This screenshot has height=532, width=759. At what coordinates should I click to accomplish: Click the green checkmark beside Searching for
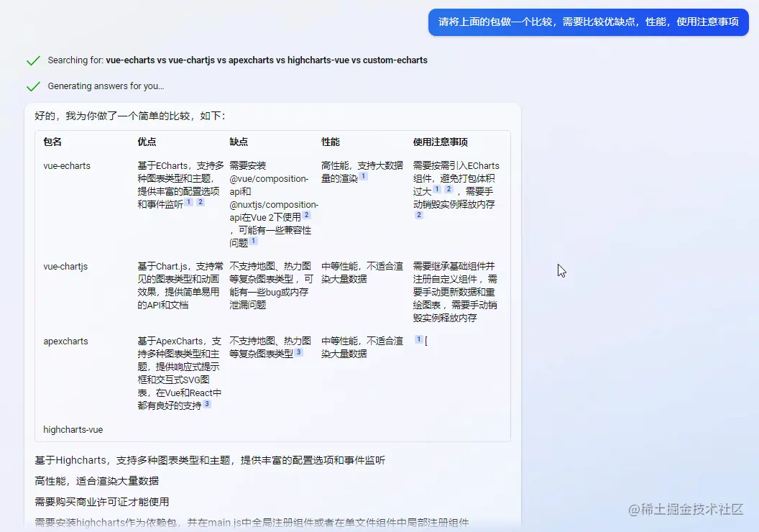coord(33,60)
